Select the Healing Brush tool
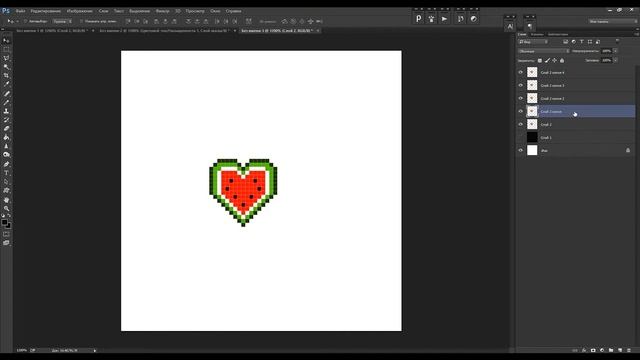The image size is (640, 360). (x=6, y=93)
